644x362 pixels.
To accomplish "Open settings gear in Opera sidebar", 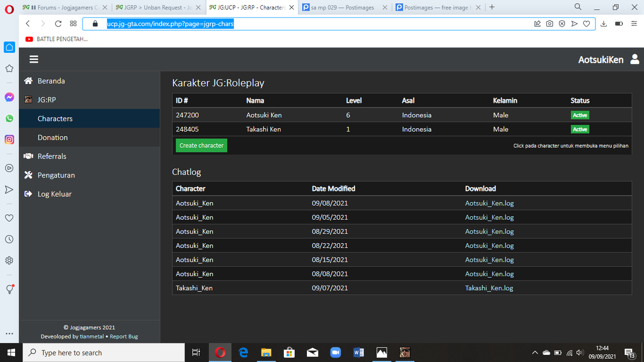I will [x=9, y=260].
